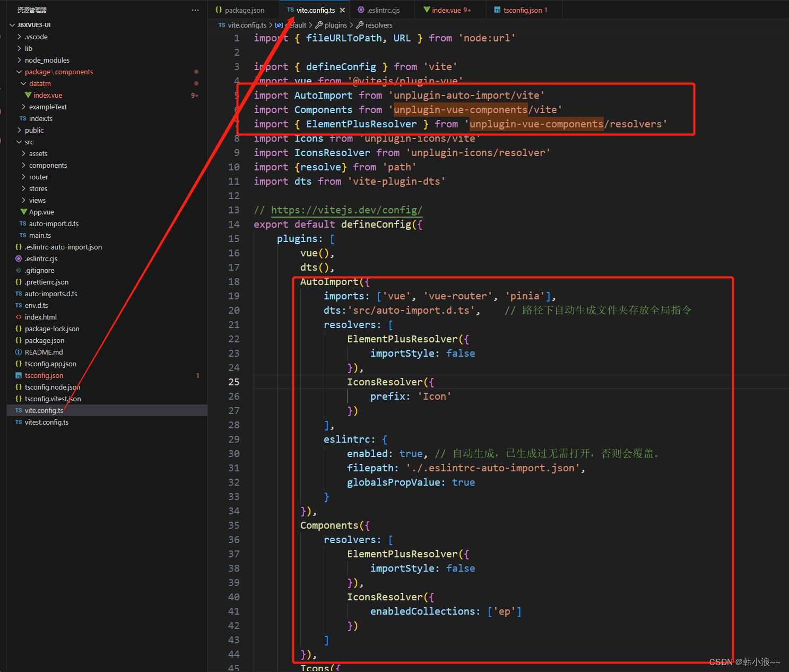Click the info icon beside README.md
The width and height of the screenshot is (789, 672).
tap(19, 352)
